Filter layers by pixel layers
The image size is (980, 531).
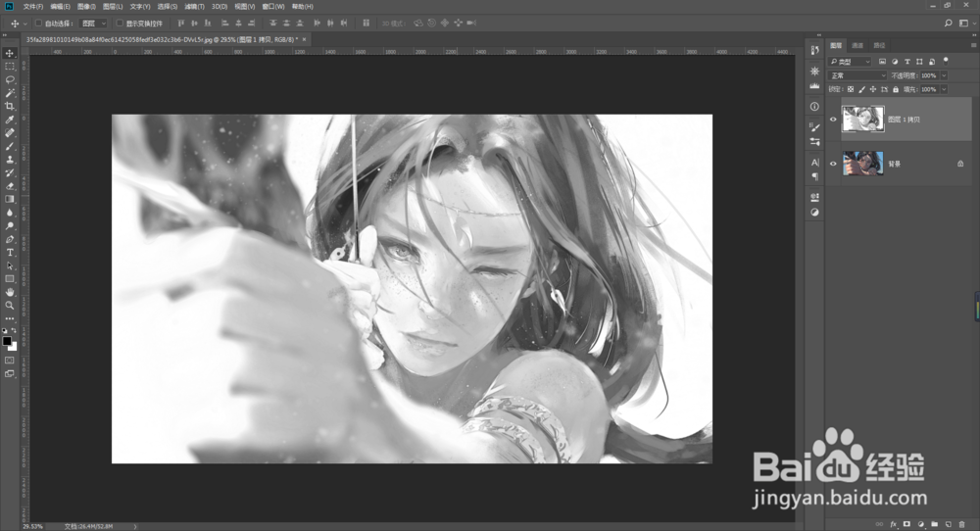(x=883, y=61)
